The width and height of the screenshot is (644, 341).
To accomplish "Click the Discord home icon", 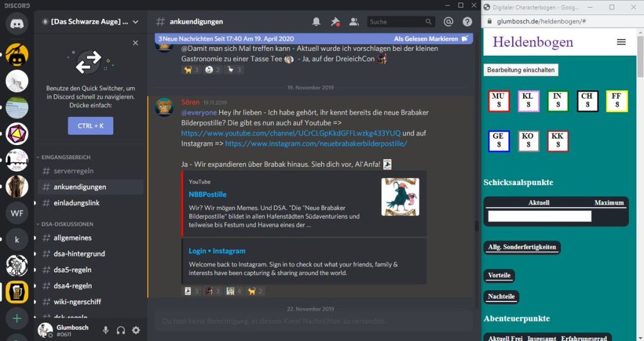I will 17,24.
